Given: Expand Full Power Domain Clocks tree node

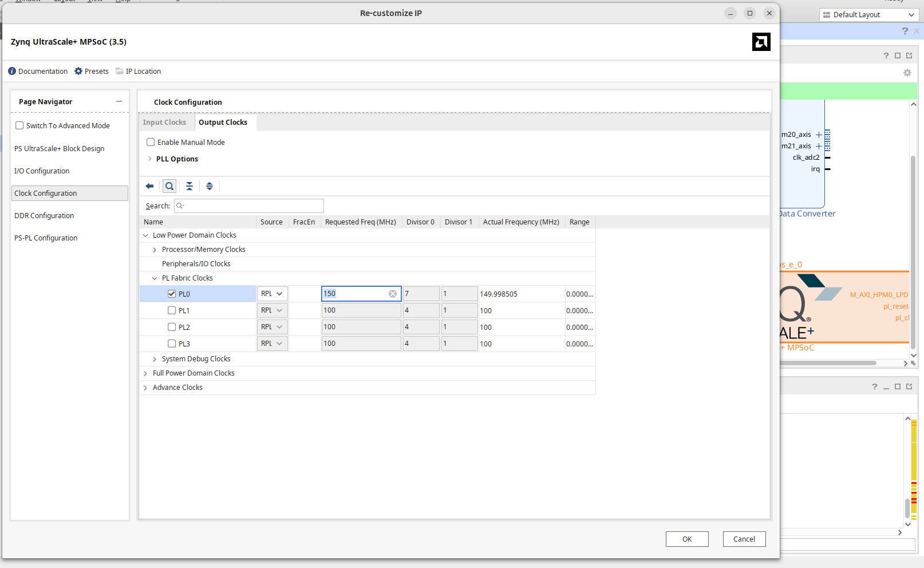Looking at the screenshot, I should tap(145, 373).
